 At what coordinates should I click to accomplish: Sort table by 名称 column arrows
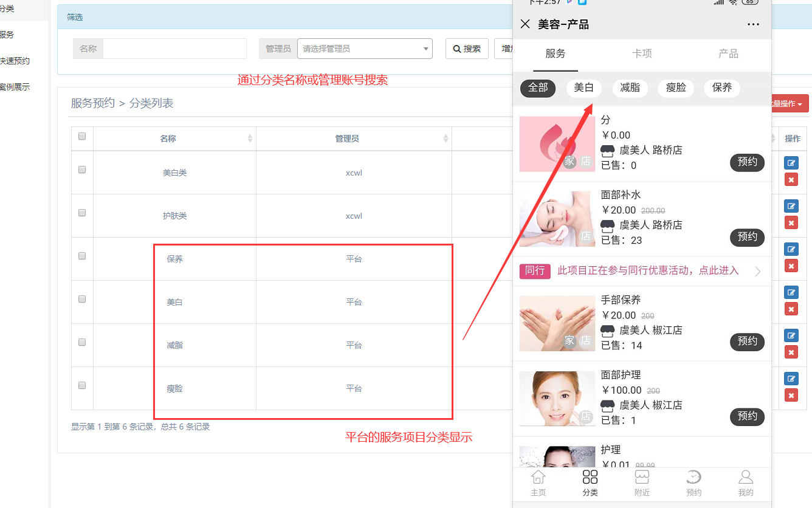click(x=250, y=139)
